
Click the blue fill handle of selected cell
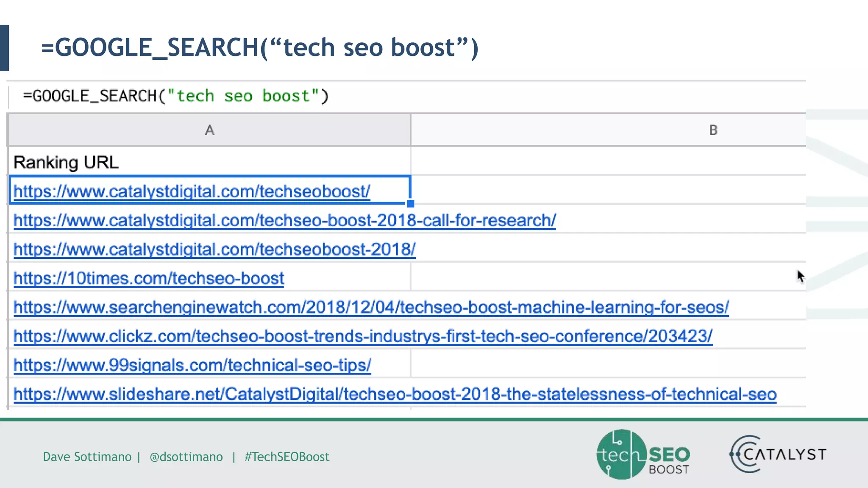click(x=410, y=204)
